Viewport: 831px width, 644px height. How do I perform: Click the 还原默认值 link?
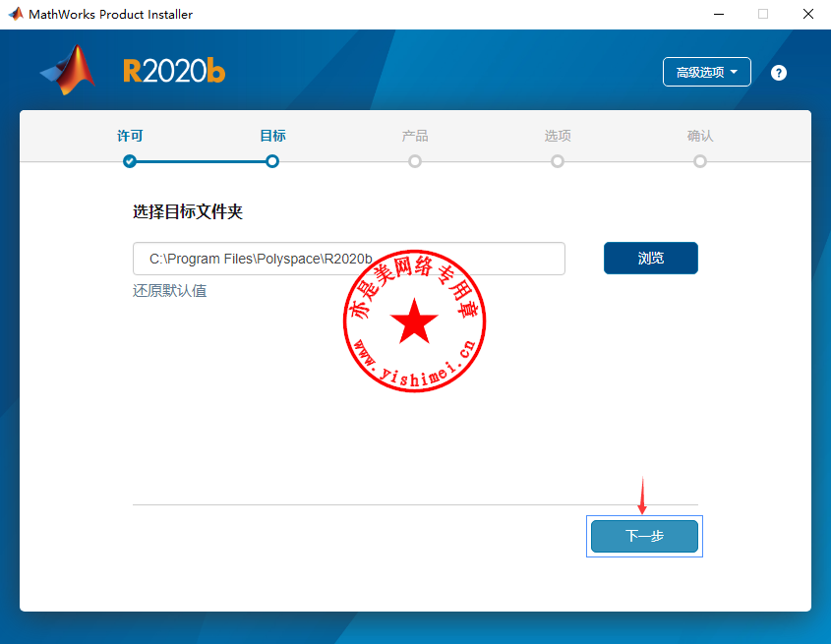point(169,290)
